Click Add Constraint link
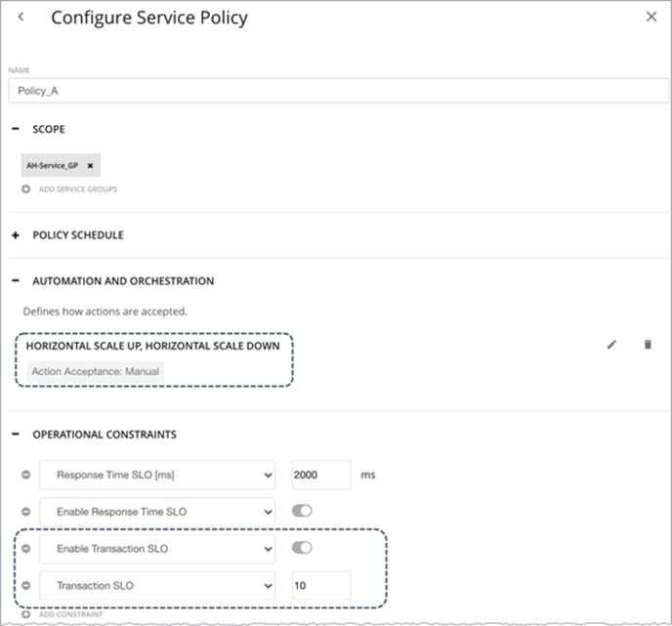The image size is (672, 626). 70,614
